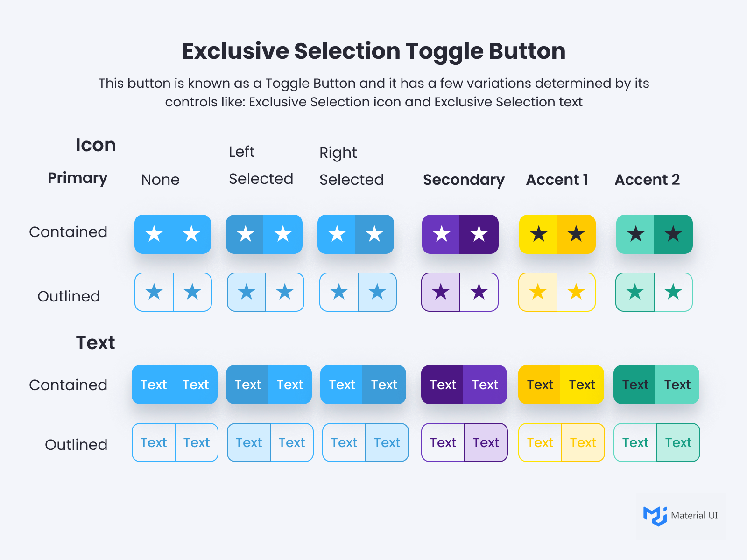
Task: Toggle left 'Text' in yellow outlined text button
Action: click(540, 443)
